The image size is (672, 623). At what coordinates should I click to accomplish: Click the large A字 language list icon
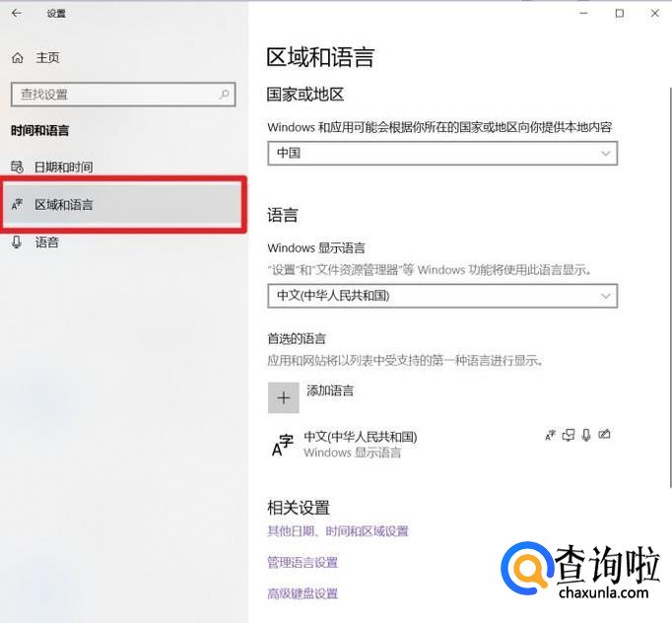pyautogui.click(x=283, y=445)
